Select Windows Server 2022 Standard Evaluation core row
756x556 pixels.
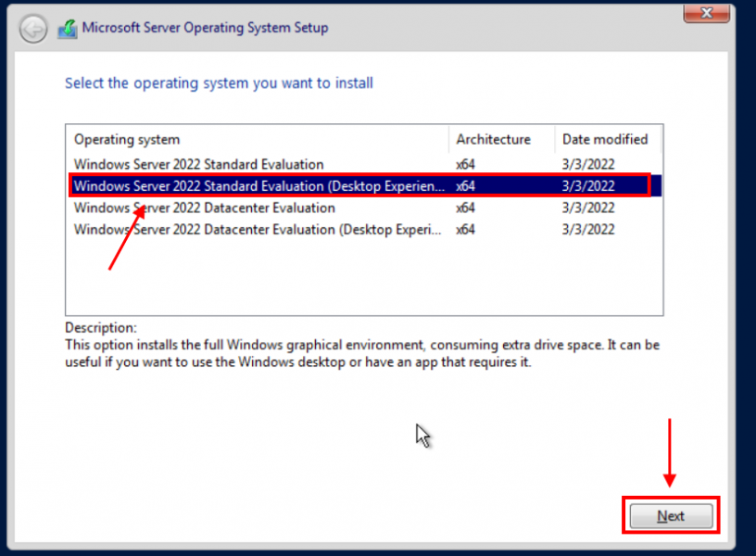[x=364, y=164]
